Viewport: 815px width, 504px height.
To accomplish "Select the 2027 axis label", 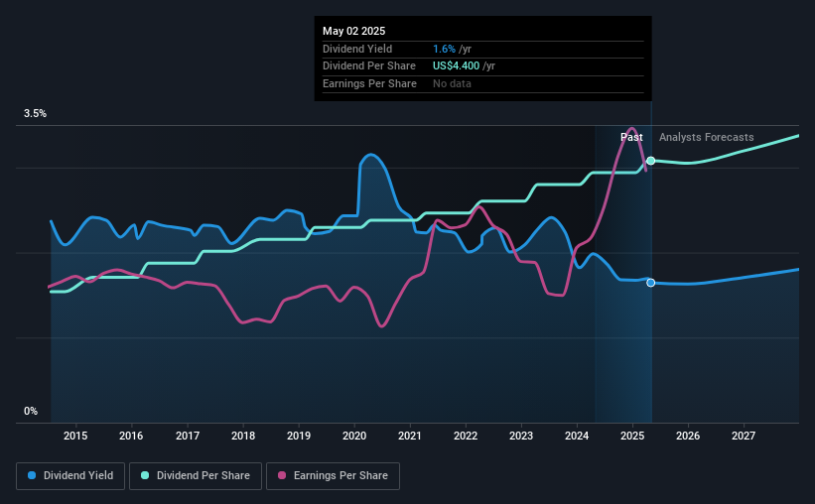I will [744, 436].
